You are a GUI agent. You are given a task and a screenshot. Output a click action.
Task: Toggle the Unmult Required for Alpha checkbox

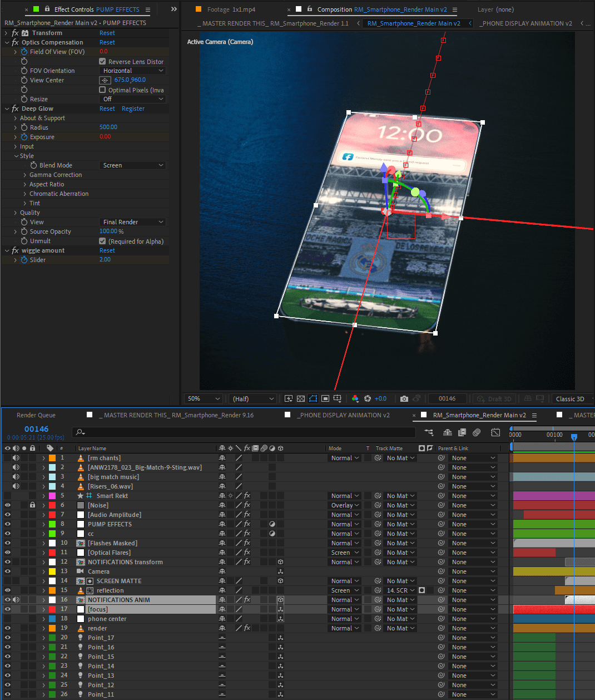tap(102, 241)
